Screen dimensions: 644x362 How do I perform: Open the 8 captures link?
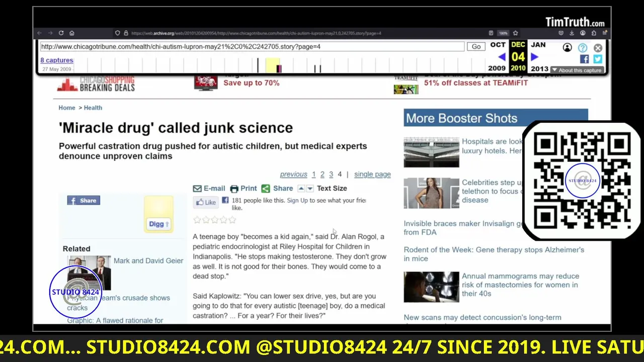click(x=57, y=60)
